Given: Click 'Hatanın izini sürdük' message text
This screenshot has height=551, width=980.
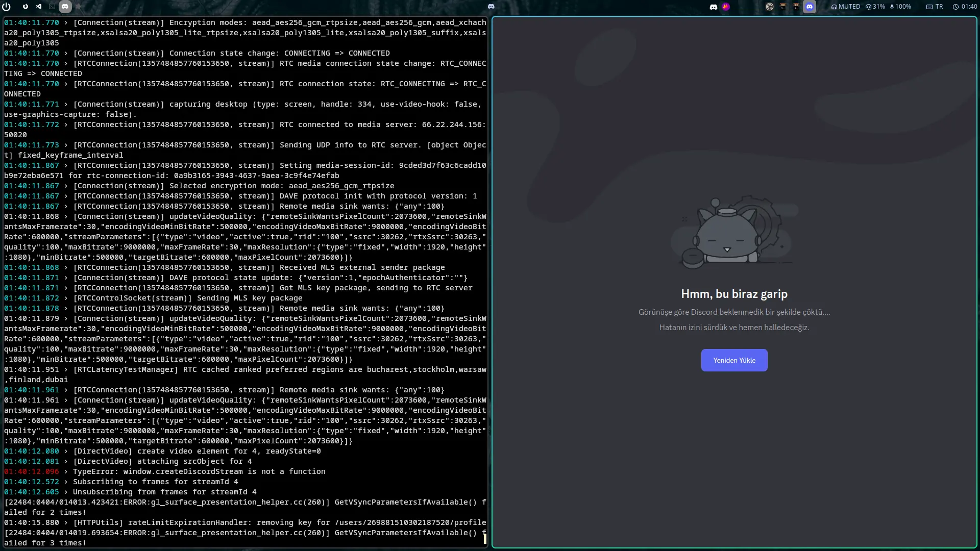Looking at the screenshot, I should [x=734, y=328].
